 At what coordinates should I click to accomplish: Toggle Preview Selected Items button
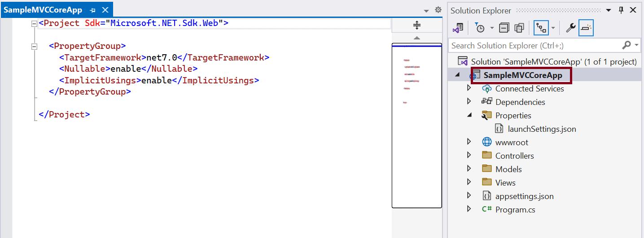click(586, 28)
